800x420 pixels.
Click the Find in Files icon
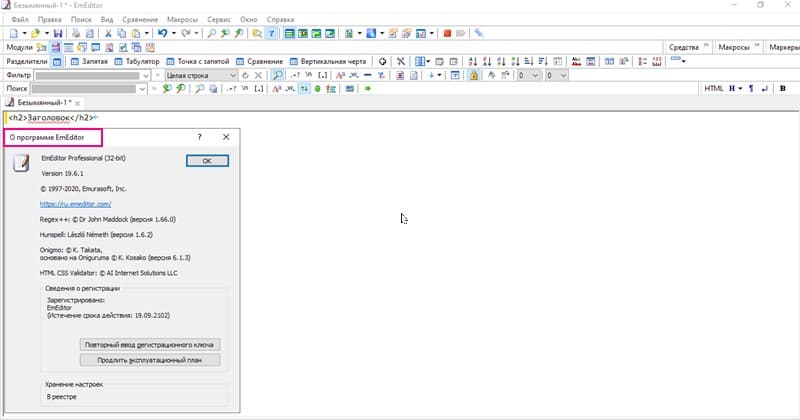[257, 33]
